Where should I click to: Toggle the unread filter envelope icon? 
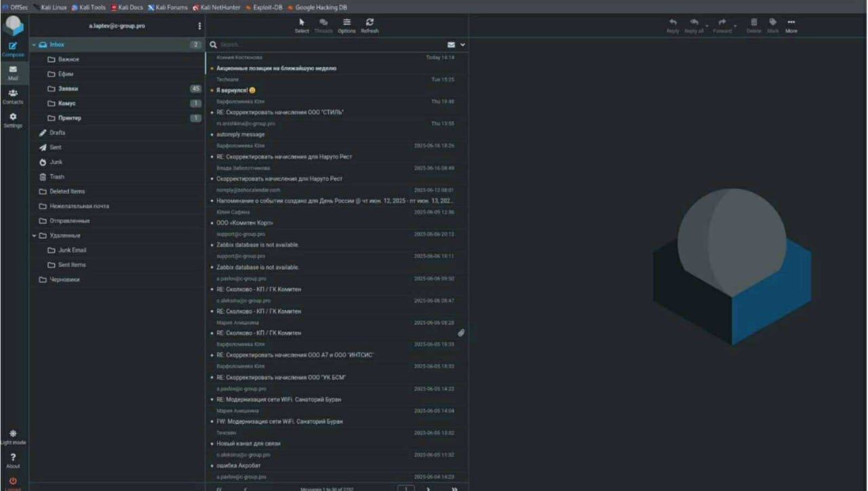point(451,45)
